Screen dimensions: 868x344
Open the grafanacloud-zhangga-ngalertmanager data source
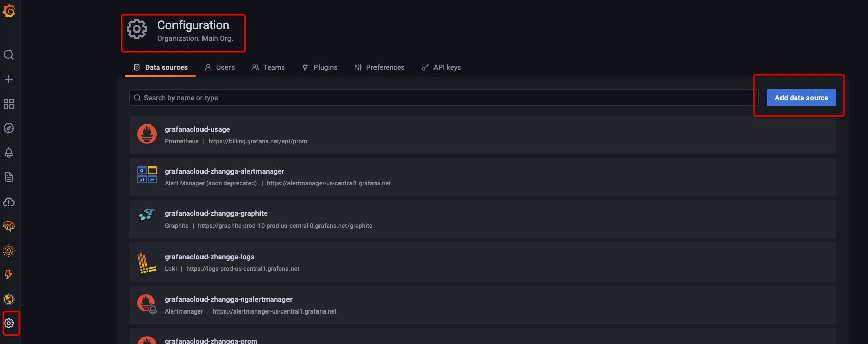click(x=483, y=305)
